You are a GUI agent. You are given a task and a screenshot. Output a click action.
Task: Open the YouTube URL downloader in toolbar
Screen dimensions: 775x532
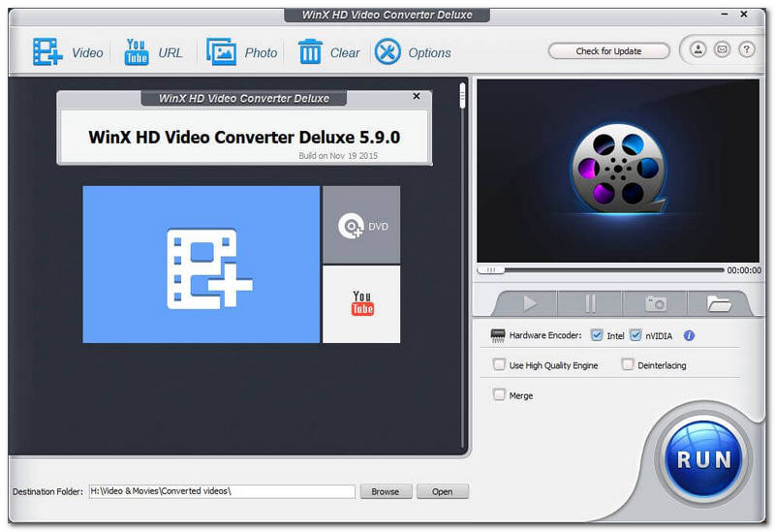(137, 52)
